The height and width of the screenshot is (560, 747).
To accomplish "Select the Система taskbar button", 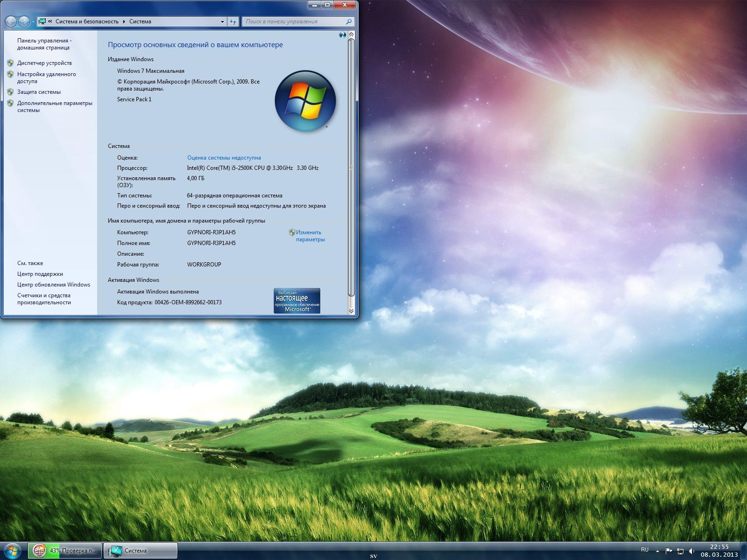I will coord(140,551).
